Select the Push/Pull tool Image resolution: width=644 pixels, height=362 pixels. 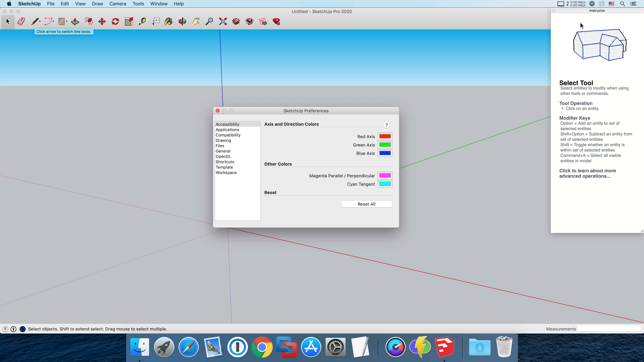[x=75, y=21]
